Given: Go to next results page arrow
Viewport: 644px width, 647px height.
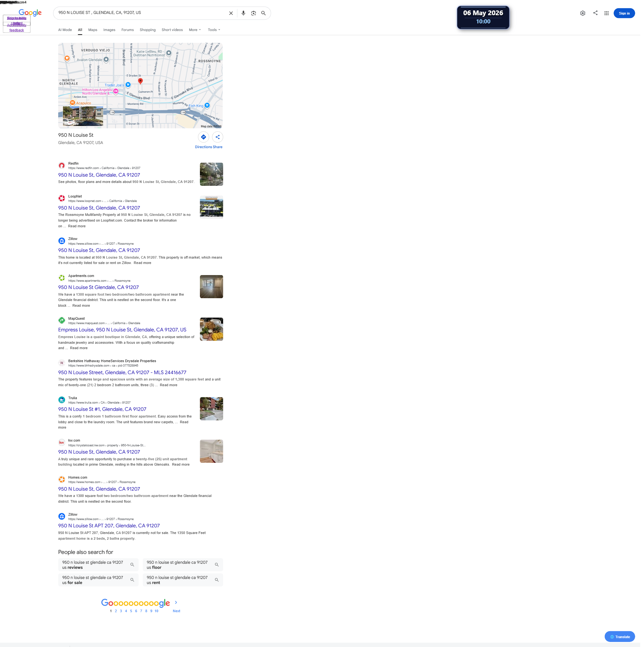Looking at the screenshot, I should [176, 602].
